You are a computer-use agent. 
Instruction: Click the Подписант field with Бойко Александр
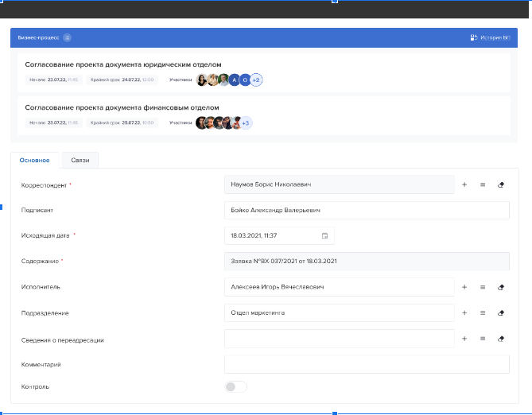pyautogui.click(x=366, y=210)
